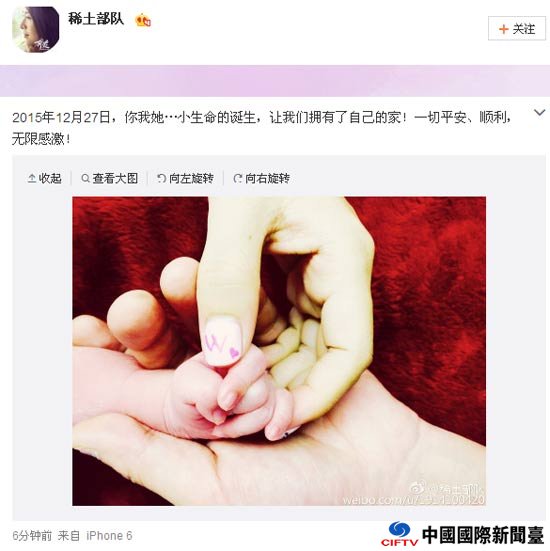Viewport: 550px width, 551px height.
Task: Expand the post options chevron
Action: [x=539, y=112]
